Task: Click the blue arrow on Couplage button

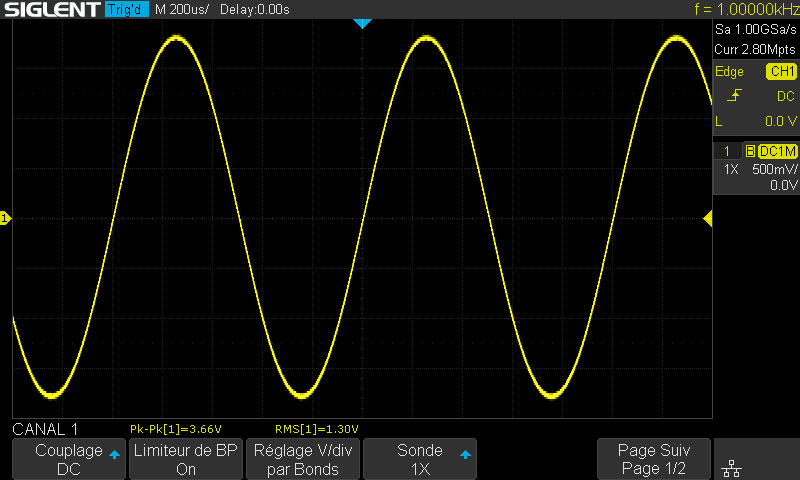Action: tap(114, 454)
